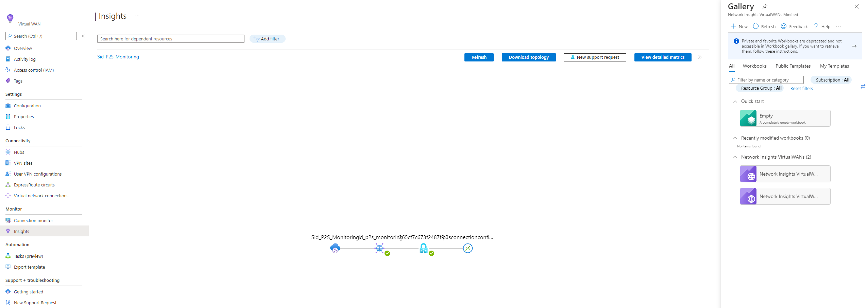Open Overview in the sidebar
The width and height of the screenshot is (868, 308).
[x=23, y=48]
